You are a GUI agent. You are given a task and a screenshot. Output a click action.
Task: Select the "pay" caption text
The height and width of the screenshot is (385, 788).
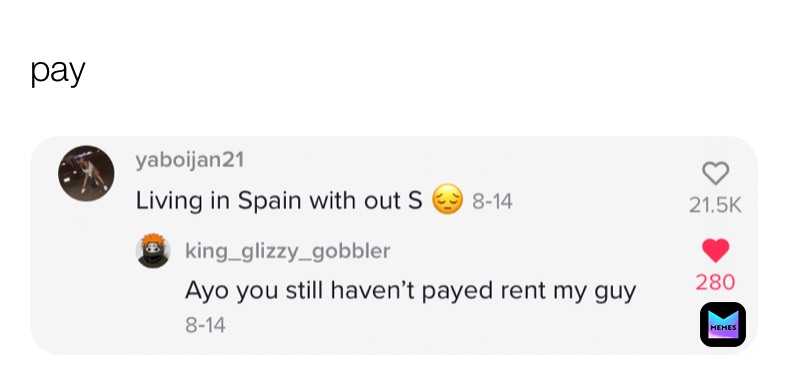click(x=58, y=72)
